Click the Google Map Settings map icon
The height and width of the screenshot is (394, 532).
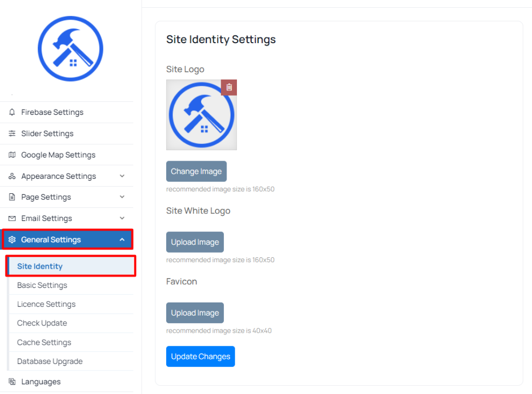coord(12,155)
